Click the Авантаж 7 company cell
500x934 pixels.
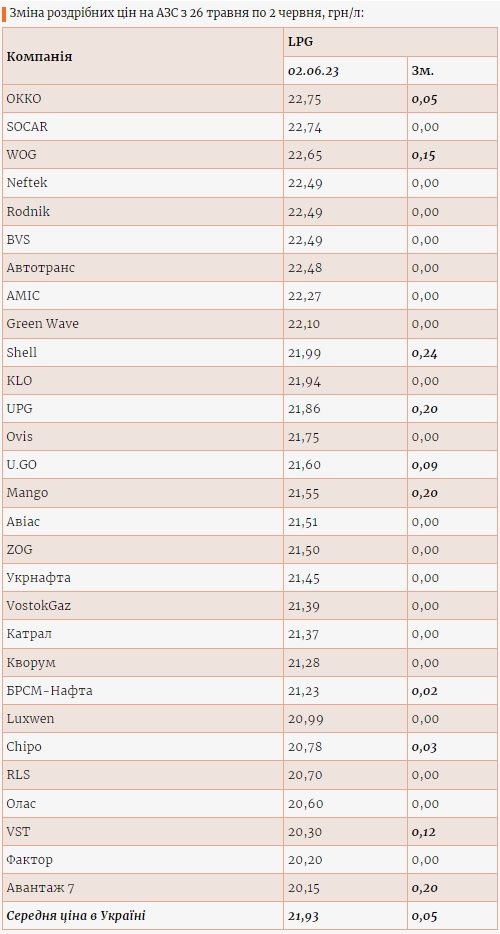[143, 888]
